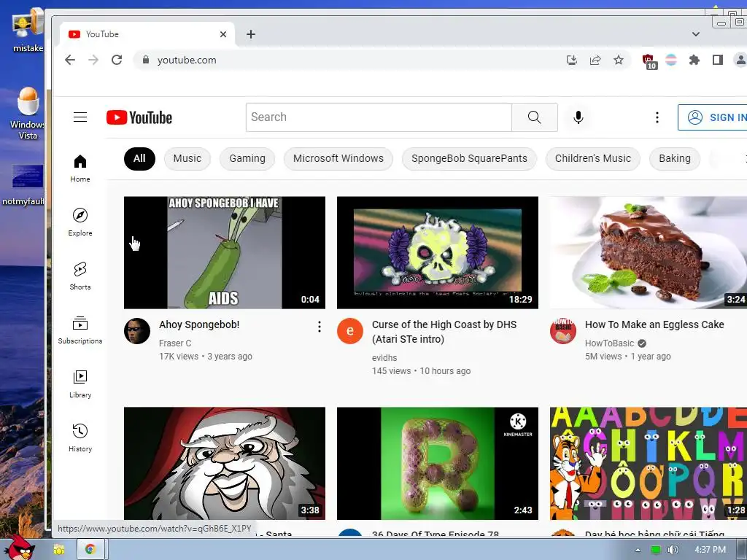Open the Chrome profile avatar
This screenshot has height=560, width=747.
tap(740, 60)
